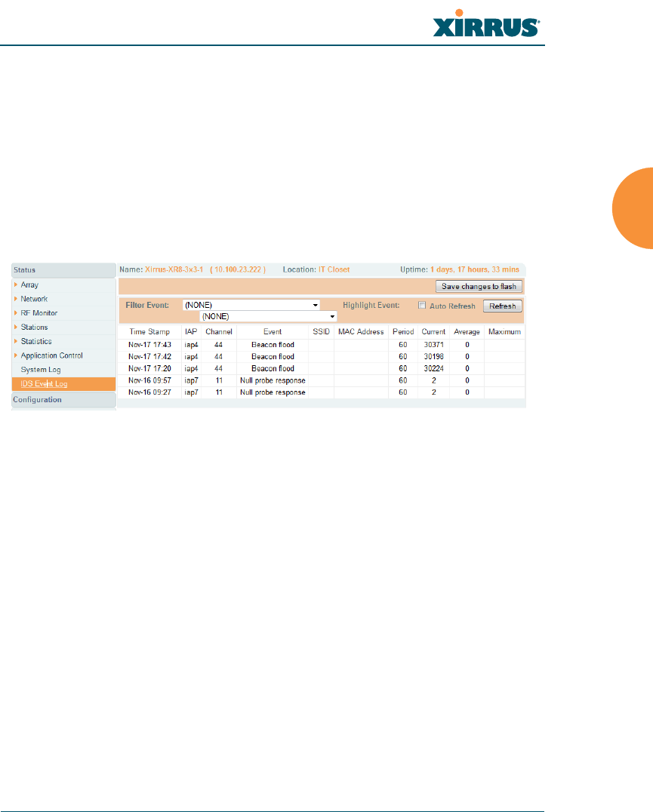Sort by IAP column header
Screen dimensions: 653x812
click(x=191, y=331)
